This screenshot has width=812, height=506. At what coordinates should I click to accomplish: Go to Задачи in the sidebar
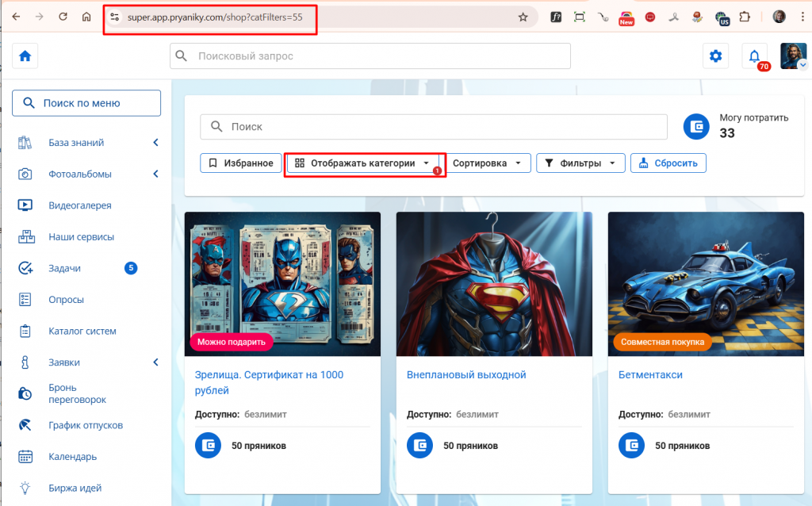pos(64,268)
